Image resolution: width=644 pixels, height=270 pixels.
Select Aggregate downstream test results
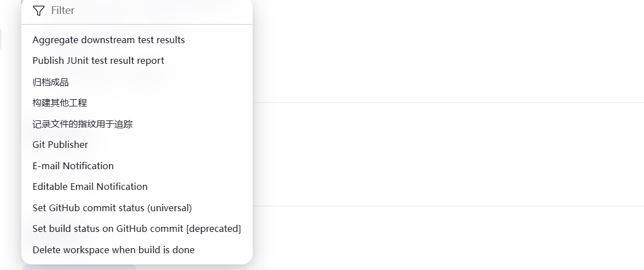(137, 40)
